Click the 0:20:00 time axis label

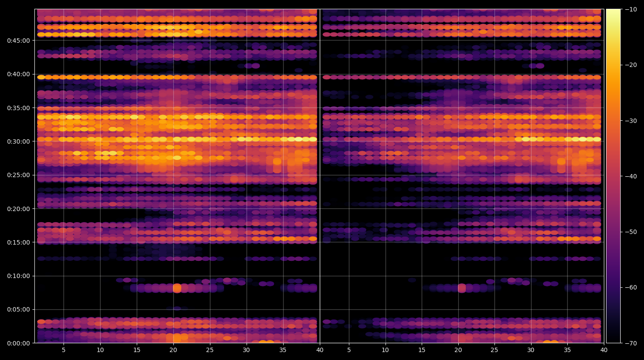[x=19, y=209]
